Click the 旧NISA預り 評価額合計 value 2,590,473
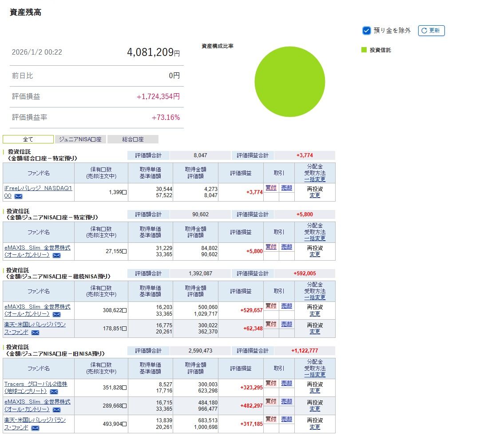Image resolution: width=495 pixels, height=448 pixels. tap(201, 351)
